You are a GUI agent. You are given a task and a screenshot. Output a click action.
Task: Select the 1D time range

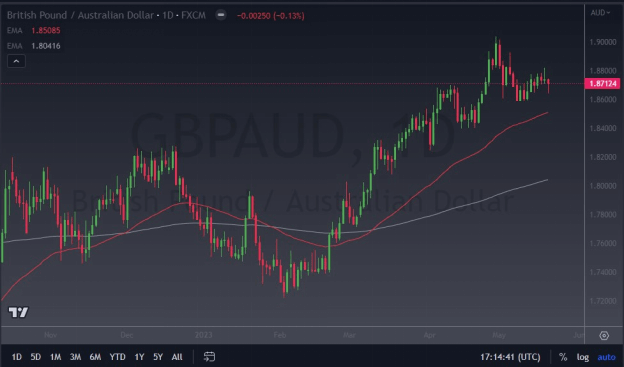16,357
